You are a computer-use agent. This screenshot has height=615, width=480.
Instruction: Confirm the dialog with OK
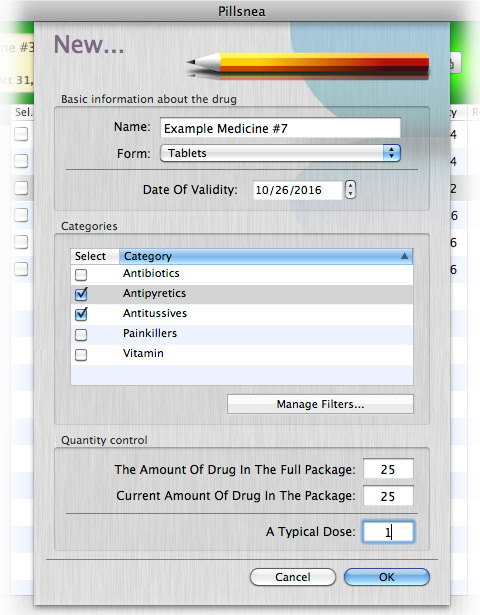coord(387,577)
